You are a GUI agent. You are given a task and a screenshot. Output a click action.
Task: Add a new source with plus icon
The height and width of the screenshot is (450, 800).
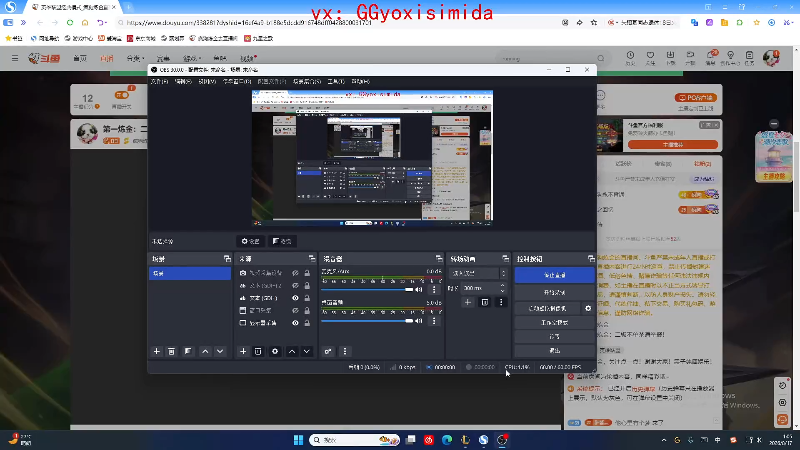tap(243, 352)
